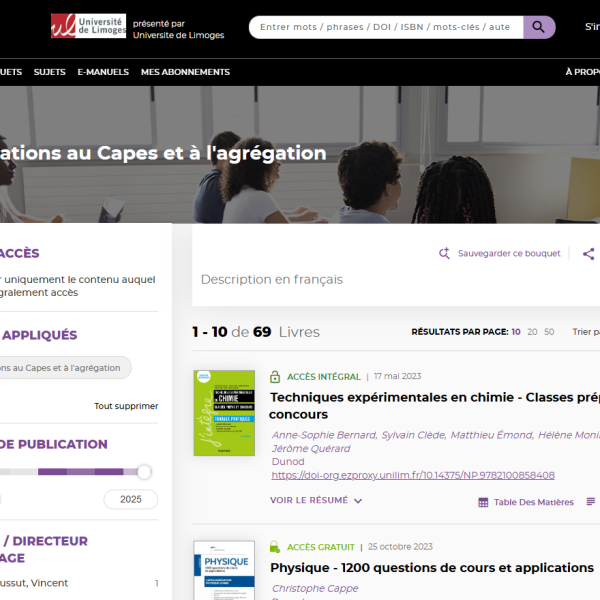Image resolution: width=600 pixels, height=600 pixels.
Task: Click Tout supprimer to clear filters
Action: pyautogui.click(x=126, y=406)
